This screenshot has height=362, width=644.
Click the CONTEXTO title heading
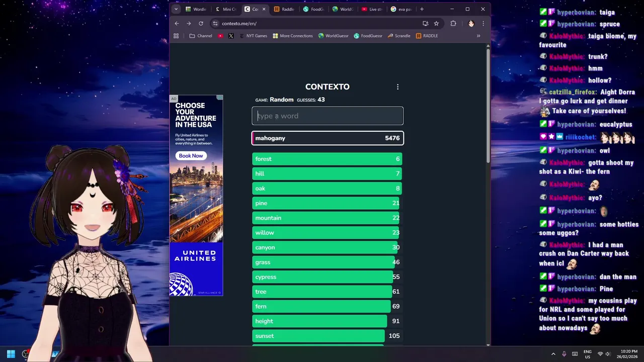pyautogui.click(x=327, y=87)
